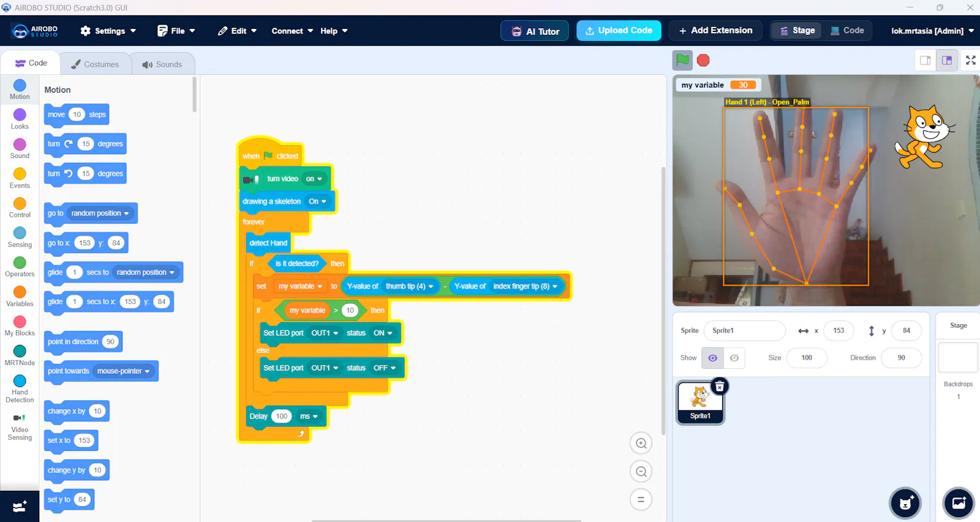
Task: Open the Sensing block category
Action: tap(20, 237)
